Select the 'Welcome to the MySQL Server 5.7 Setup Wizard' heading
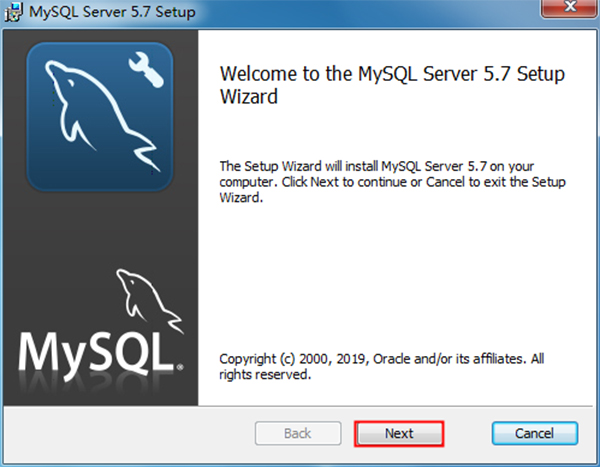This screenshot has width=600, height=467. pyautogui.click(x=392, y=85)
